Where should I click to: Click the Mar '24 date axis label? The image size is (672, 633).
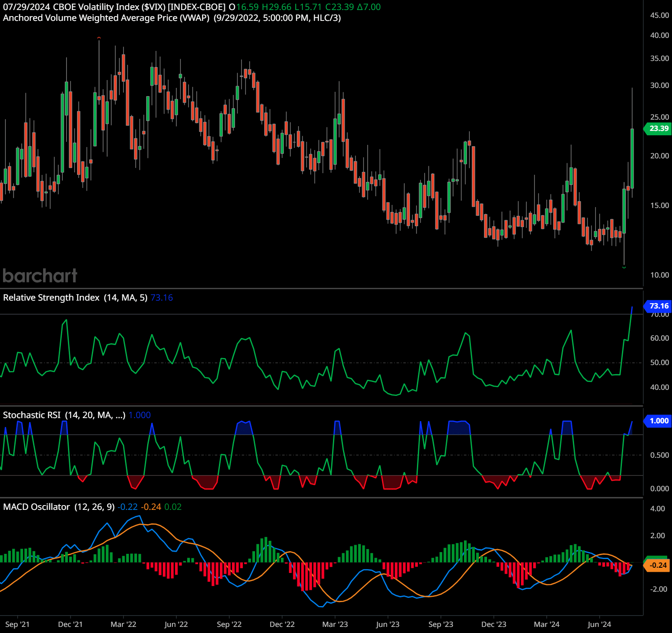click(547, 624)
